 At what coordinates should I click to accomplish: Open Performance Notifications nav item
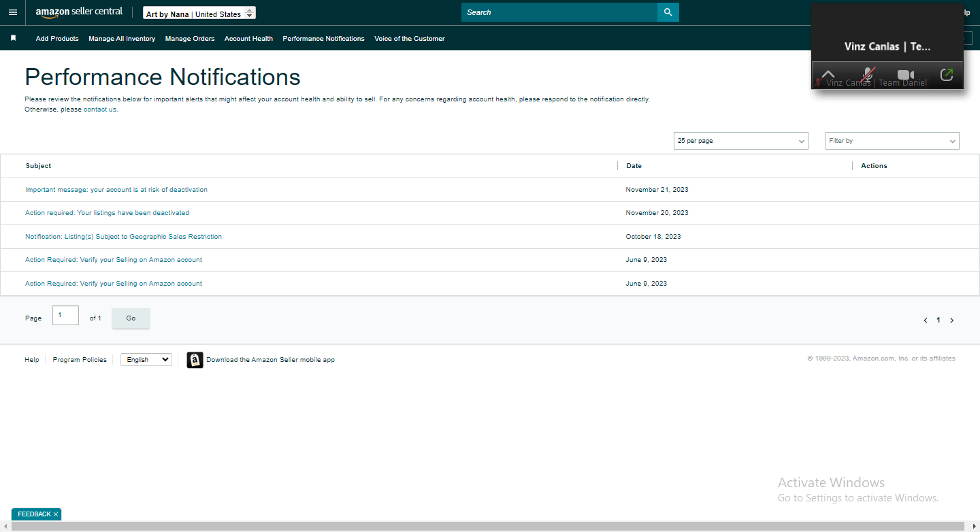[x=323, y=39]
